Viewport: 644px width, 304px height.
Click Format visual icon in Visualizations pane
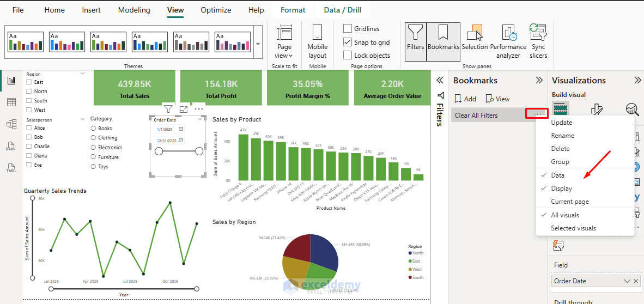pos(597,109)
